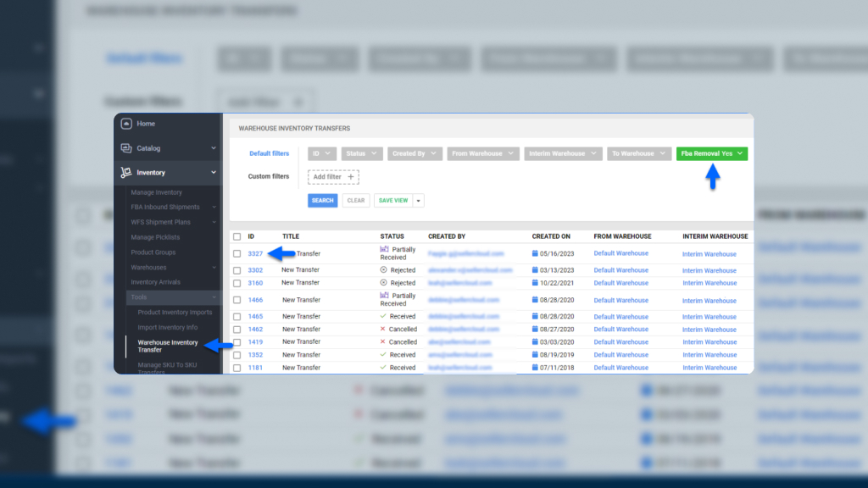Screen dimensions: 868x488
Task: Check the checkbox for transfer row 3327
Action: [x=236, y=253]
